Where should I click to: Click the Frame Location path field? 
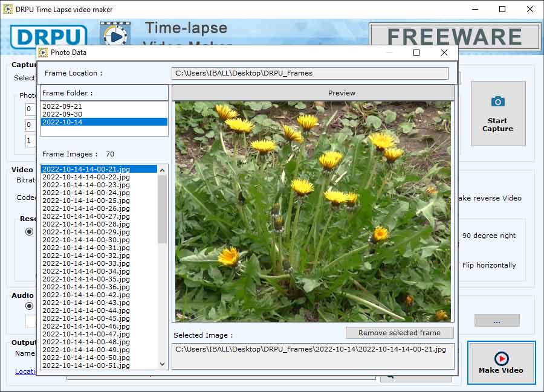pos(310,73)
